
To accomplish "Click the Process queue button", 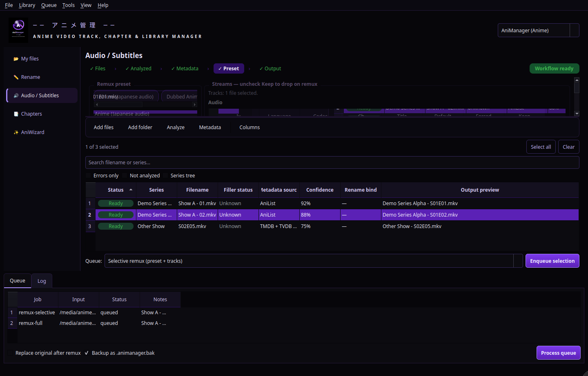I will tap(559, 353).
